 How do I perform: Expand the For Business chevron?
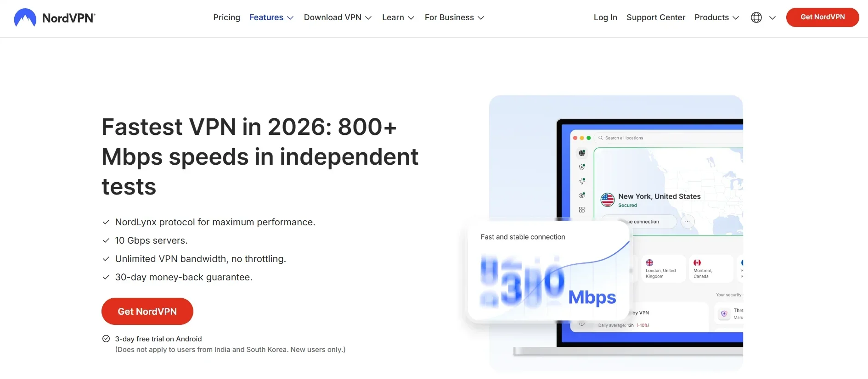coord(481,18)
